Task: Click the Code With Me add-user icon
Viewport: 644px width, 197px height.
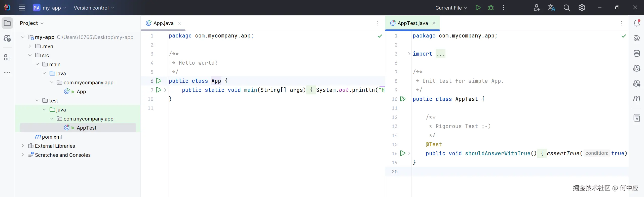Action: tap(537, 8)
